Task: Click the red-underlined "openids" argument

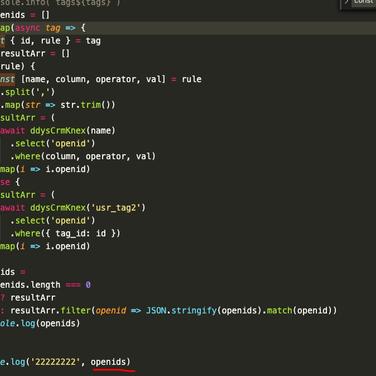Action: point(108,362)
